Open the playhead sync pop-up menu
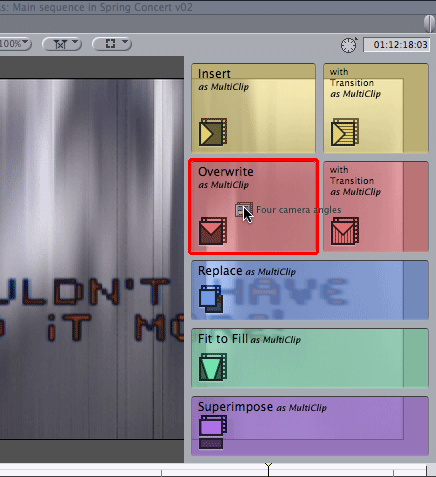Image resolution: width=436 pixels, height=477 pixels. click(62, 44)
